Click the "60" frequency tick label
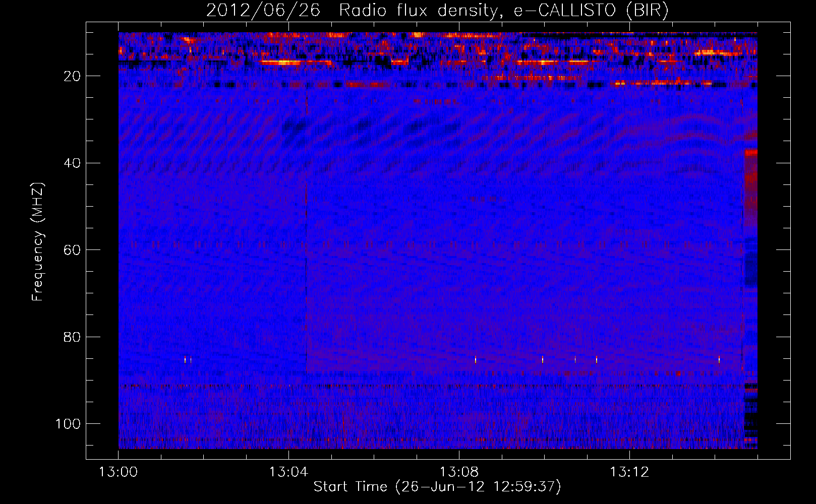Image resolution: width=816 pixels, height=504 pixels. pyautogui.click(x=72, y=250)
